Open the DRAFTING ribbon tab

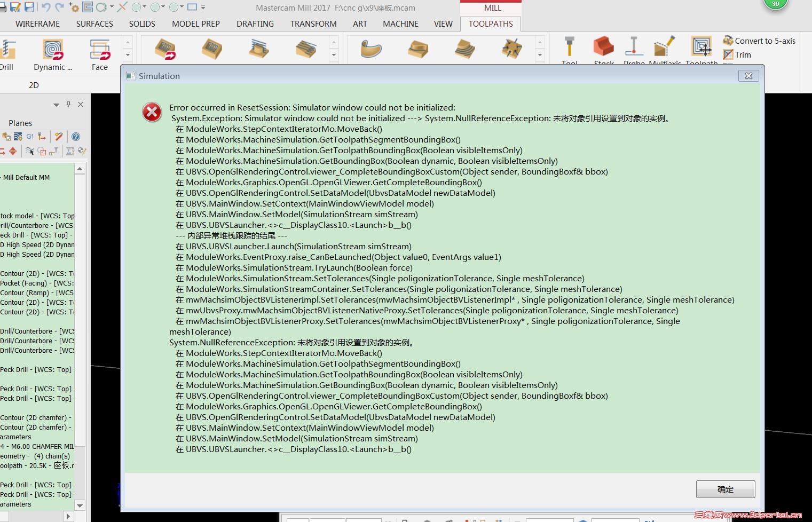(x=255, y=23)
